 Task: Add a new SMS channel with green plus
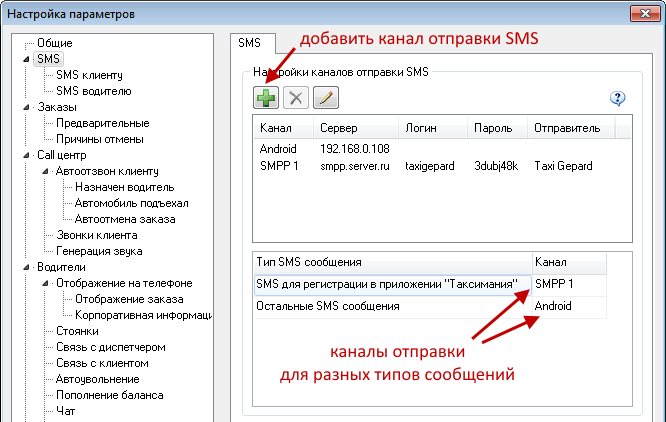pos(266,98)
